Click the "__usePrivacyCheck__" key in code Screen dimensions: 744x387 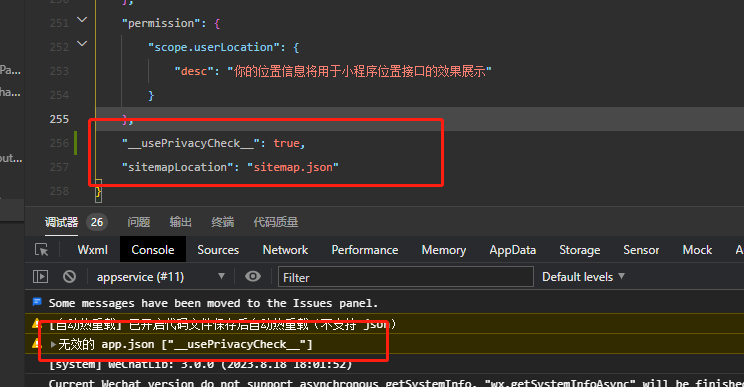tap(191, 143)
